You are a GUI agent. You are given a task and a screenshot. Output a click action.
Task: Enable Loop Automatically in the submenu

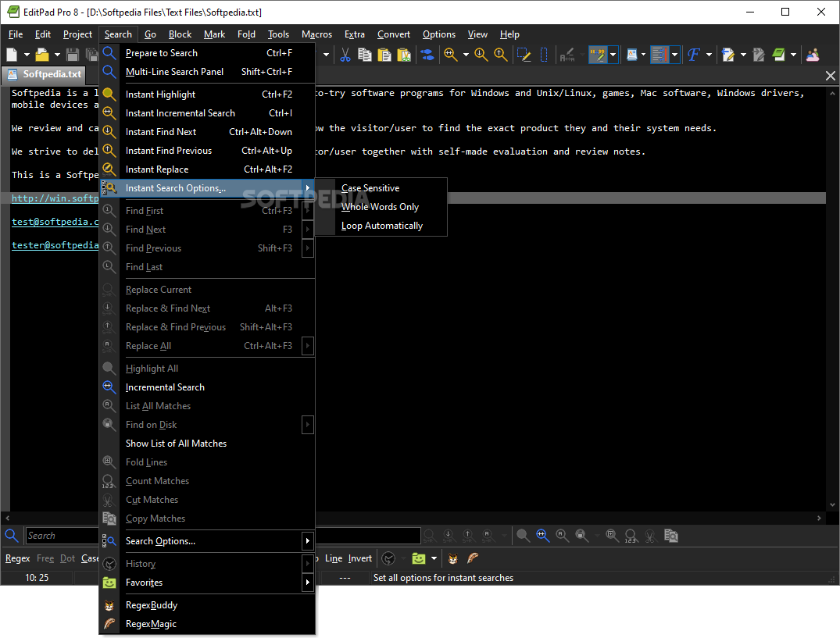tap(381, 226)
